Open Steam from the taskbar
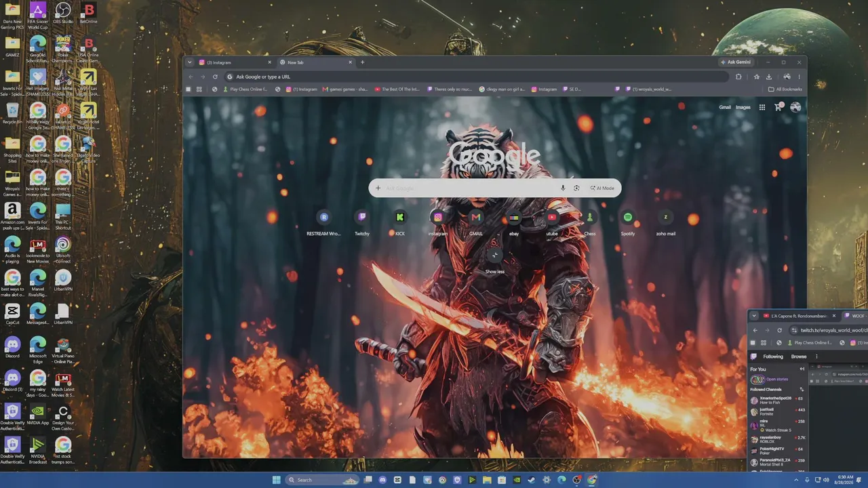Screen dimensions: 868x488 point(531,480)
